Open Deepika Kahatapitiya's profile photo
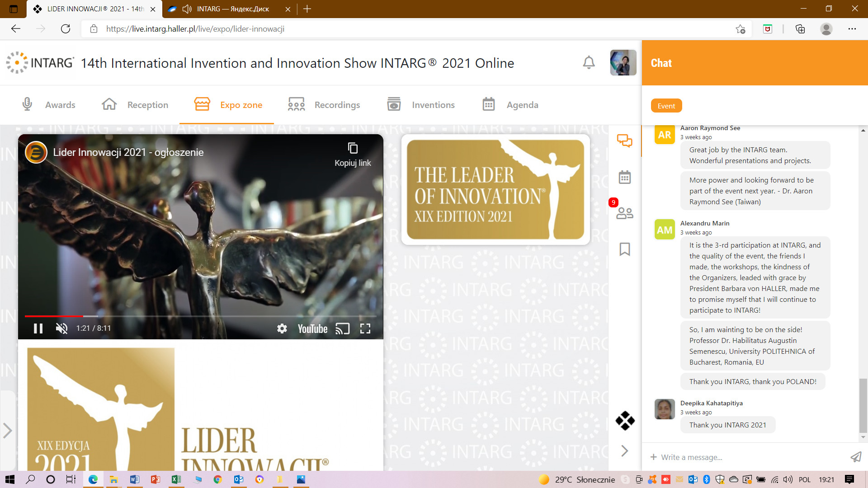Image resolution: width=868 pixels, height=488 pixels. coord(665,409)
